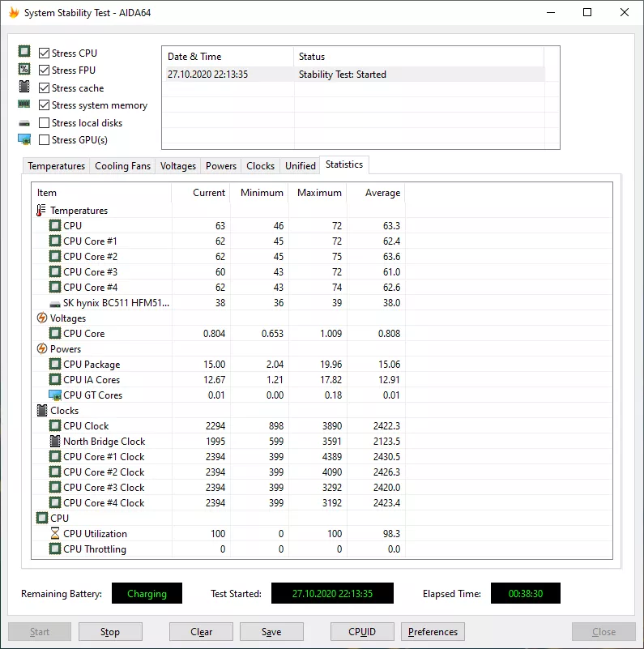Click the thermometer icon beside Temperatures

[x=41, y=211]
